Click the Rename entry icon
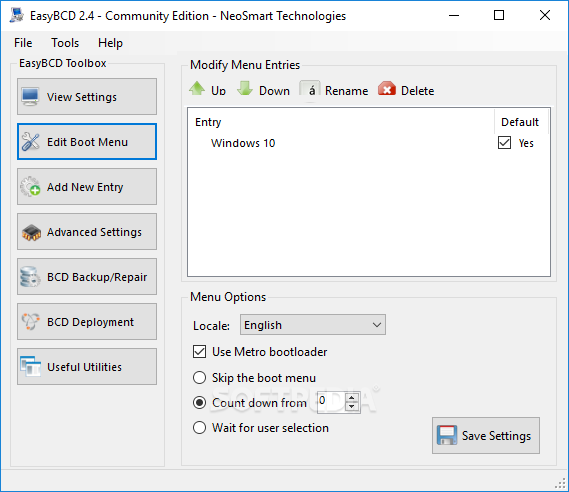 tap(310, 89)
